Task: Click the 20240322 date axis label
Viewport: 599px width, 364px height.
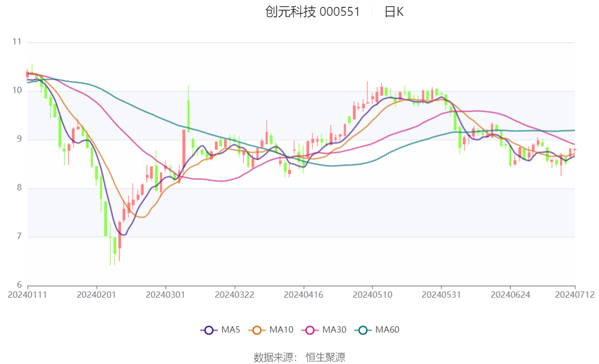Action: pyautogui.click(x=234, y=295)
